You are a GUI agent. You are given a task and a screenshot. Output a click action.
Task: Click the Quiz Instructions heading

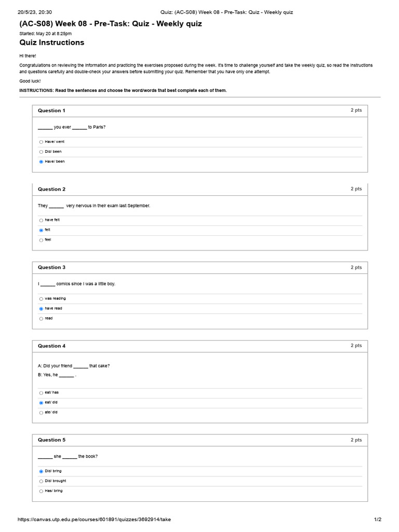51,43
